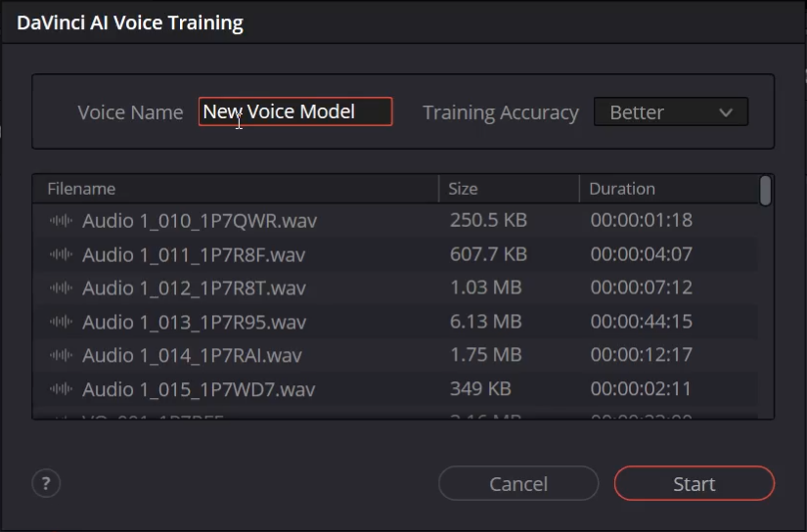Image resolution: width=807 pixels, height=532 pixels.
Task: Click the 00:00:44:15 duration cell
Action: pyautogui.click(x=642, y=322)
